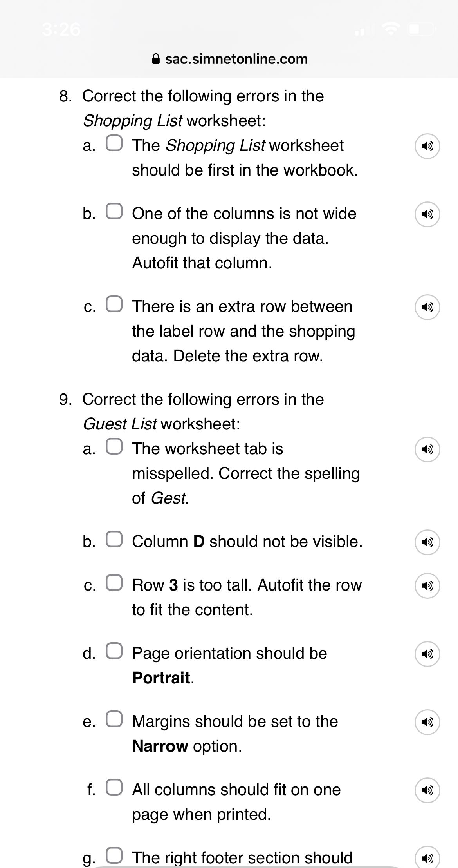The width and height of the screenshot is (458, 868).
Task: Play audio for task 8a about worksheet order
Action: 427,146
